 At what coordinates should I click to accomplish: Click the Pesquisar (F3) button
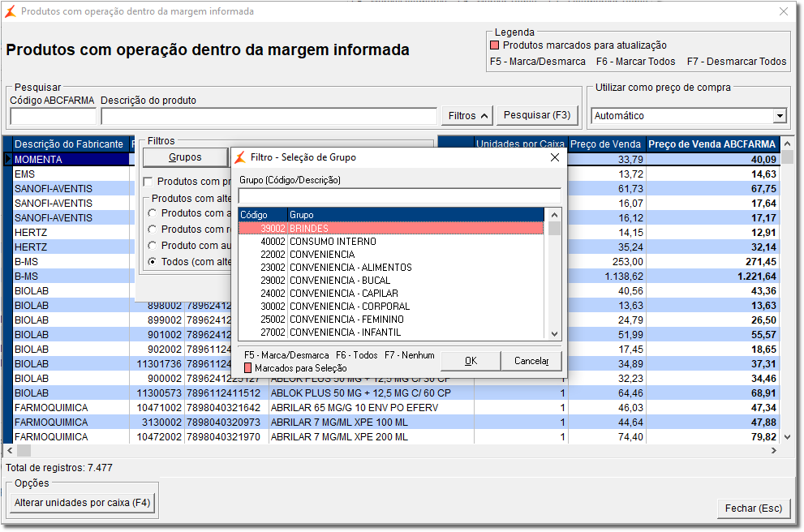pos(537,115)
